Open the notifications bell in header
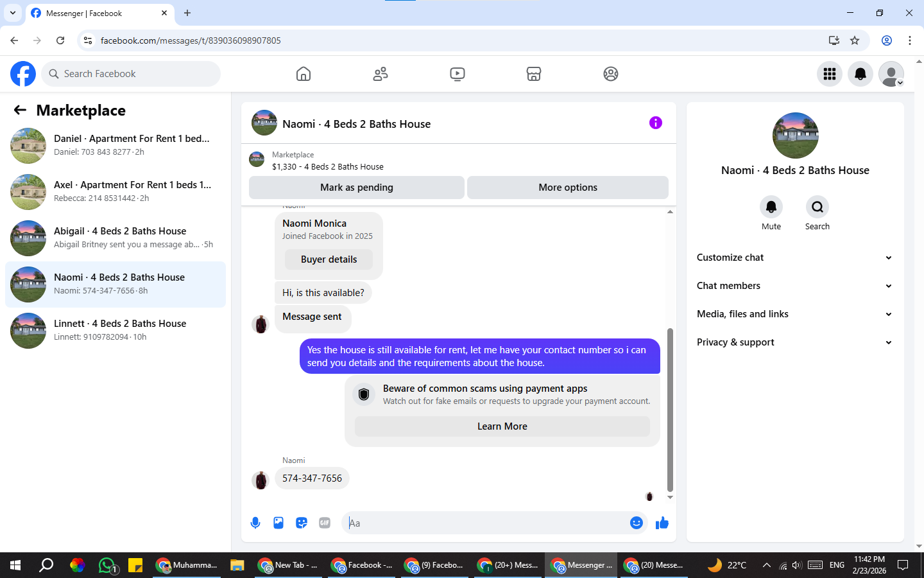Image resolution: width=924 pixels, height=578 pixels. pos(860,74)
